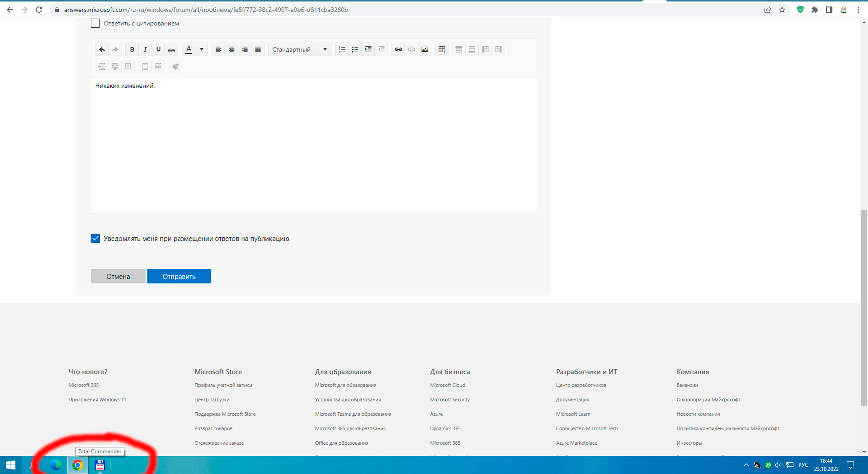Screen dimensions: 868x474
Task: Open the green shield extension icon
Action: click(x=800, y=10)
